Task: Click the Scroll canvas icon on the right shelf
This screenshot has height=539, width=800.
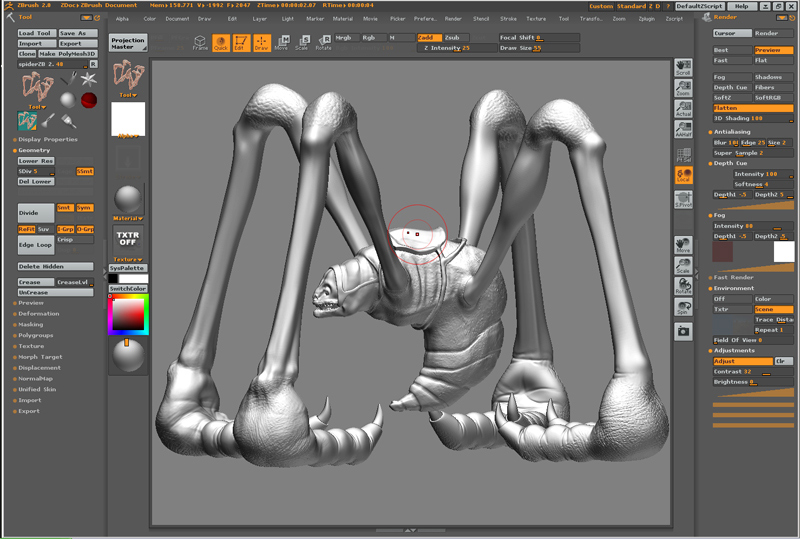Action: pos(683,67)
